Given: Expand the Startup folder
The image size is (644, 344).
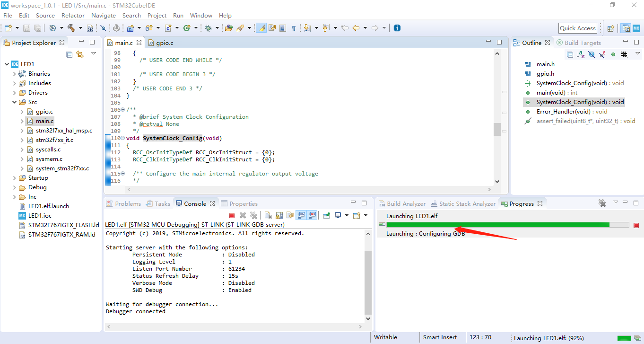Looking at the screenshot, I should click(15, 178).
